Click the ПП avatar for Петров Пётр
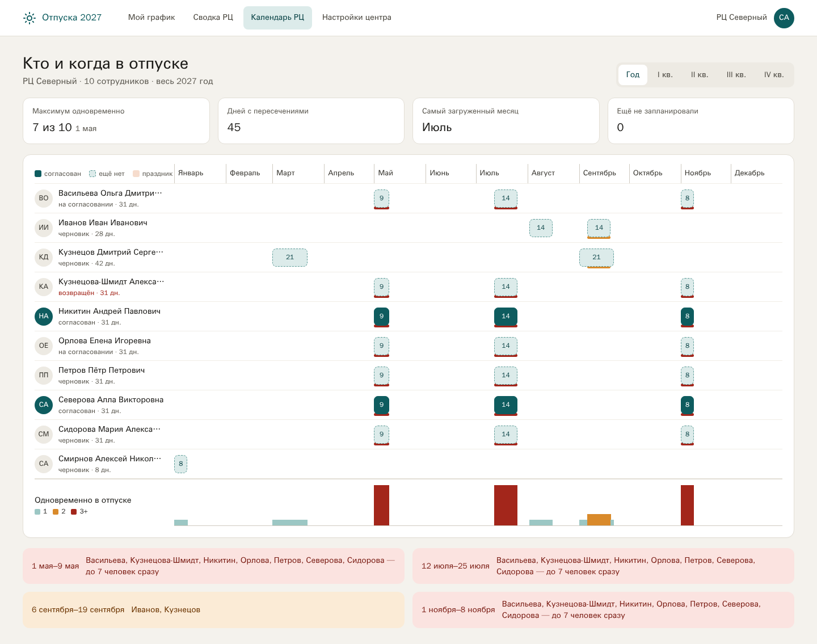The height and width of the screenshot is (644, 817). [44, 375]
